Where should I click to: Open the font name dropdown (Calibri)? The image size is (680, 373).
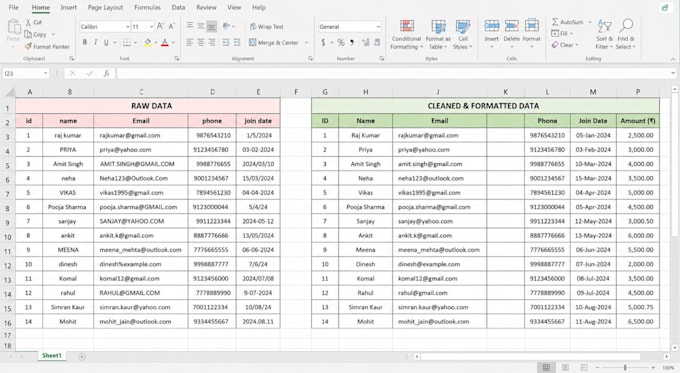pyautogui.click(x=128, y=26)
